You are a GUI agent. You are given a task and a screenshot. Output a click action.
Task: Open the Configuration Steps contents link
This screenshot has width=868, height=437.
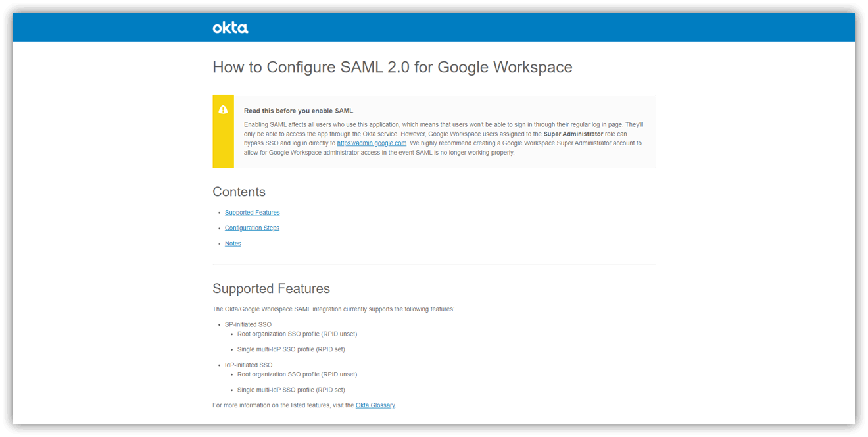(252, 228)
